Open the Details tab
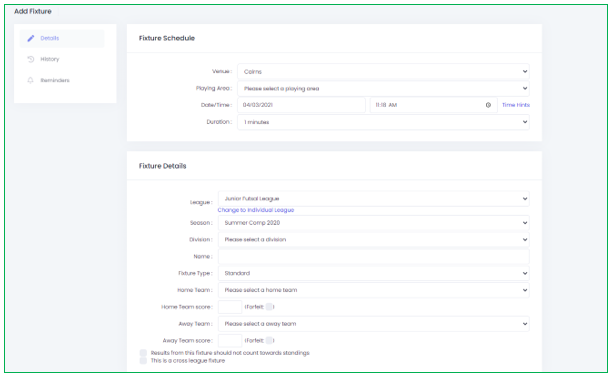This screenshot has height=378, width=615. 62,38
